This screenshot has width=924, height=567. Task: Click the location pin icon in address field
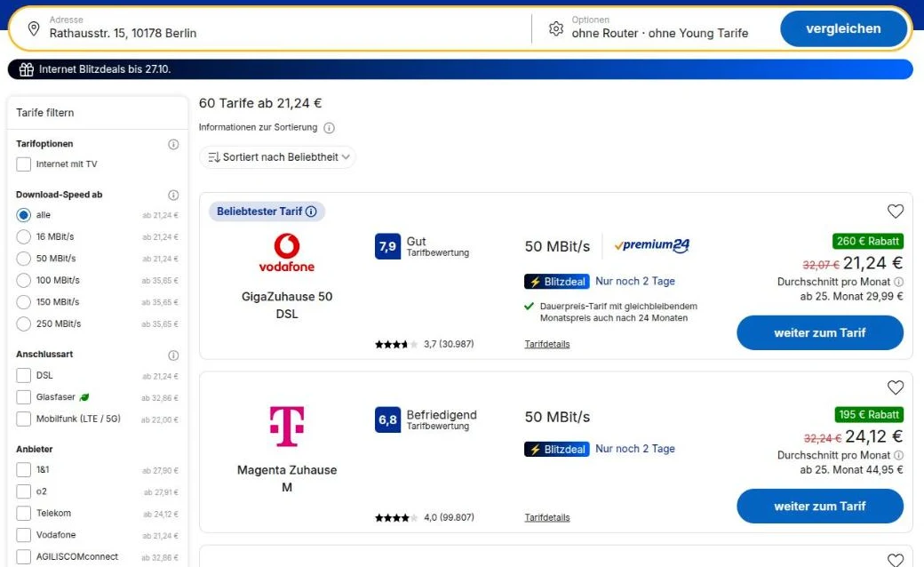34,28
